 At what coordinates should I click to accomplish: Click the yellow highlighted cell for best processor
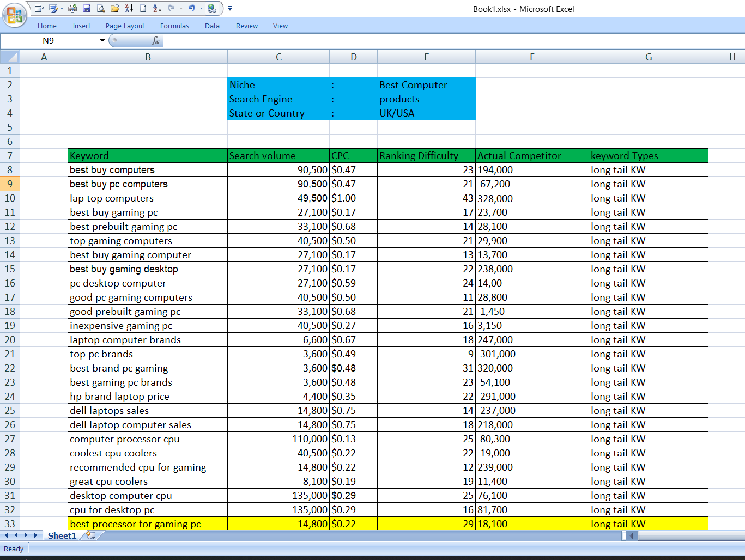click(147, 524)
